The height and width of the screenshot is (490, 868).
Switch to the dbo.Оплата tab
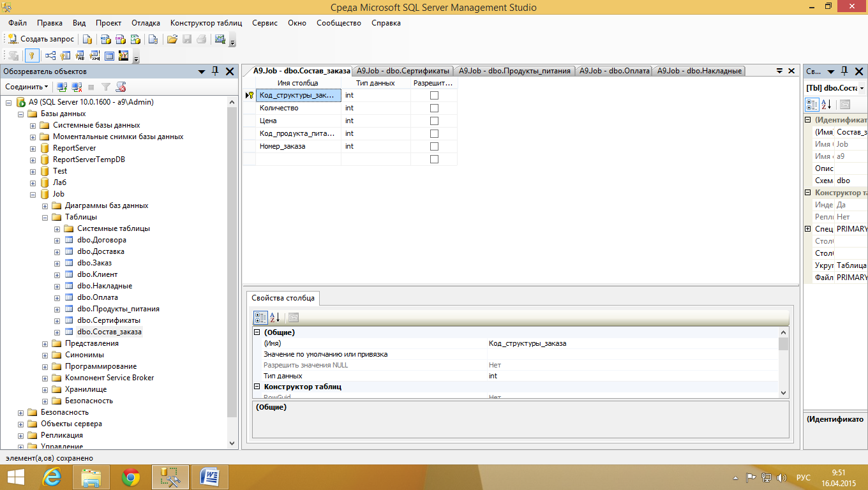point(614,71)
